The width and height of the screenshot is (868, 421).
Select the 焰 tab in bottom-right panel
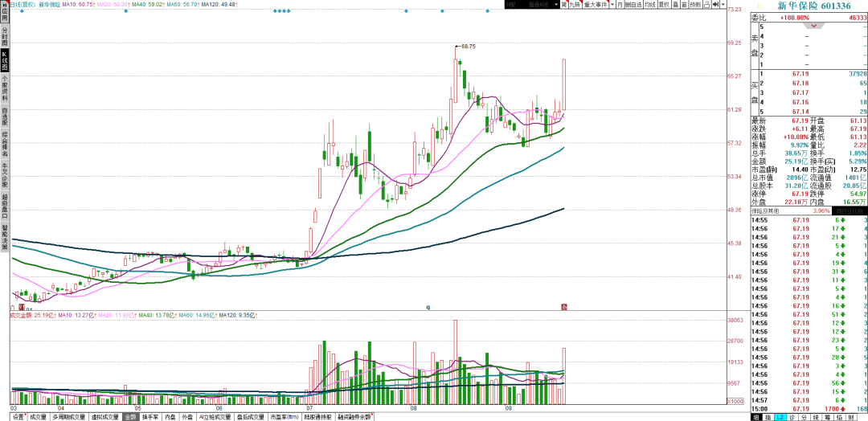840,417
